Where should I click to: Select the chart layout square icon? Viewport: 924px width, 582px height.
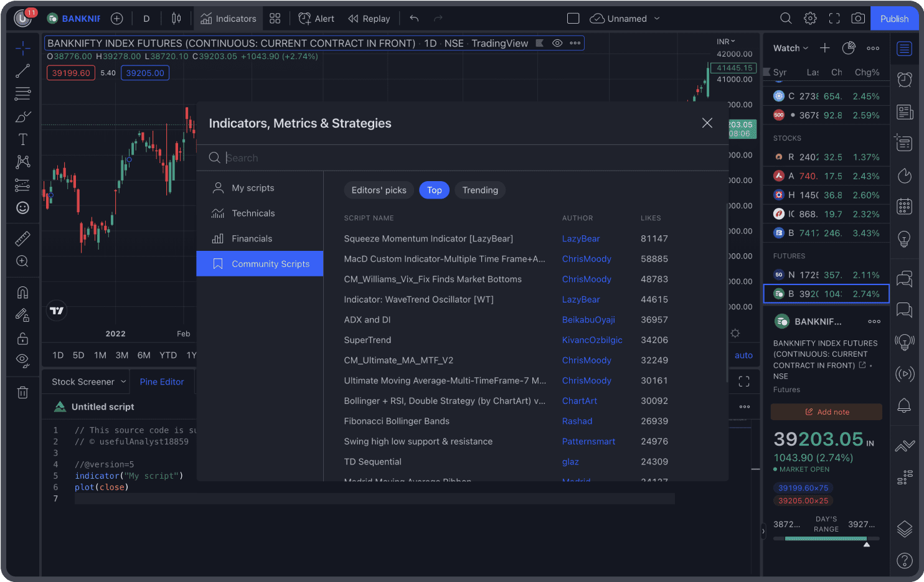(573, 19)
